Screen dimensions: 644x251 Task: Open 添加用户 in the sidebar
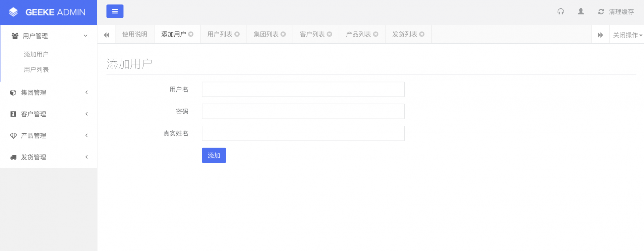(36, 54)
